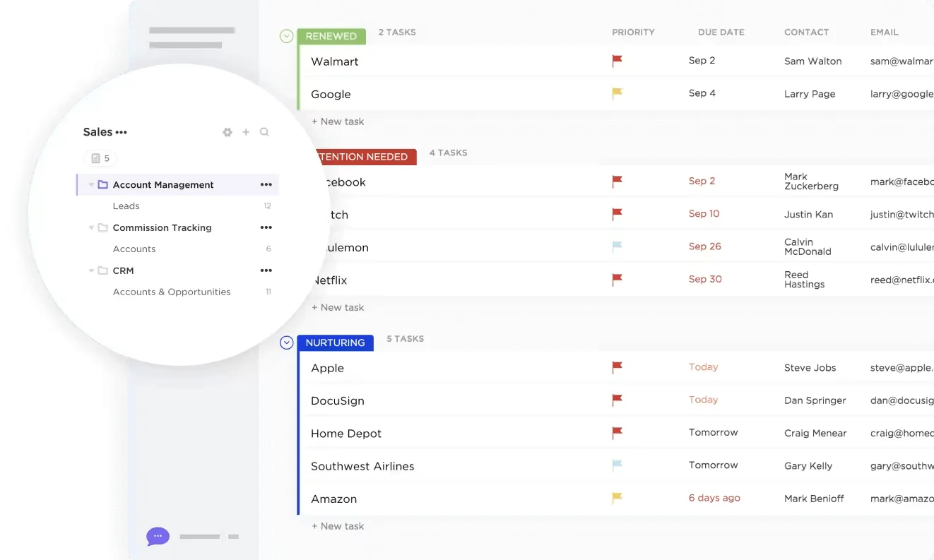Edit Lululemon due date Sep 26
Viewport: 934px width, 560px height.
coord(705,246)
